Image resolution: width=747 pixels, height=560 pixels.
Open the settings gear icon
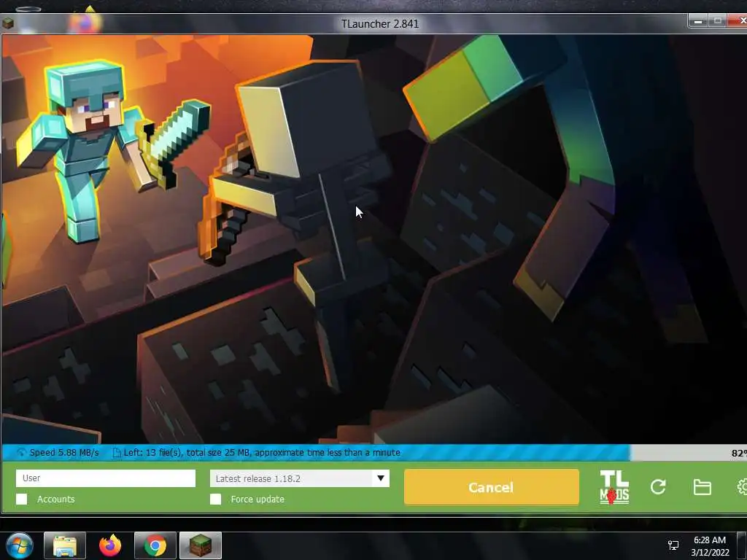point(742,486)
